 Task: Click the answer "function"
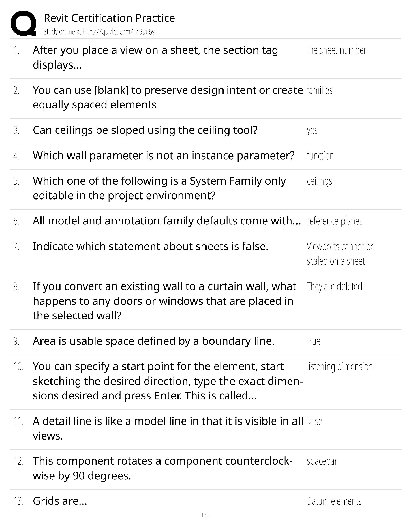[320, 156]
